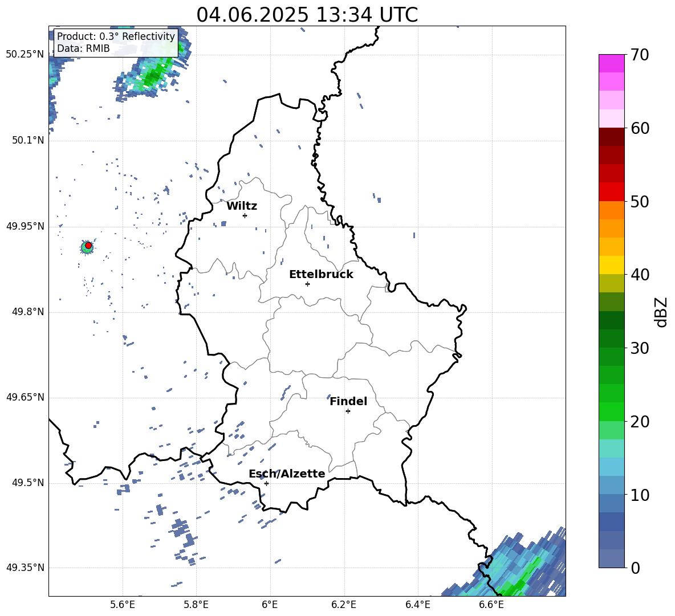Image resolution: width=675 pixels, height=616 pixels.
Task: Pick the dark maroon colorbar segment below 60
Action: (611, 137)
